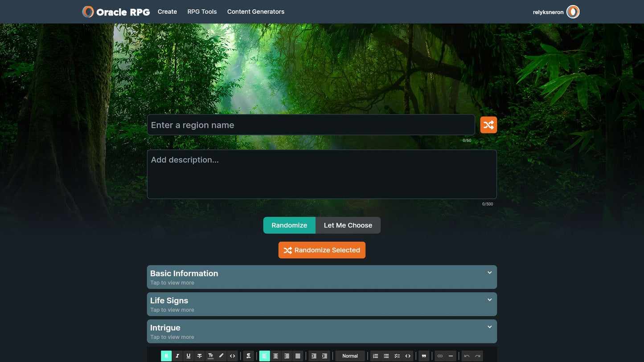The height and width of the screenshot is (362, 644).
Task: Expand the Life Signs section
Action: tap(322, 304)
